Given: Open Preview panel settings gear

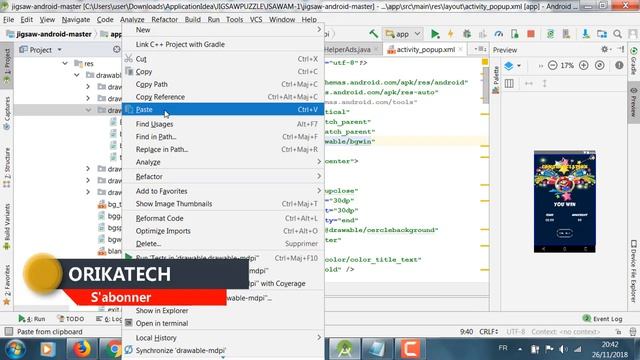Looking at the screenshot, I should 604,49.
